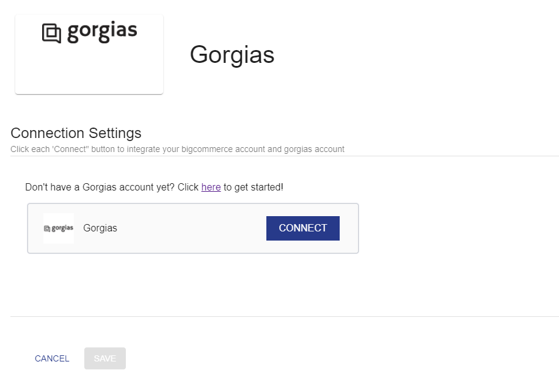Click the 'to get started!' text
Viewport: 559px width, 392px height.
(x=254, y=187)
